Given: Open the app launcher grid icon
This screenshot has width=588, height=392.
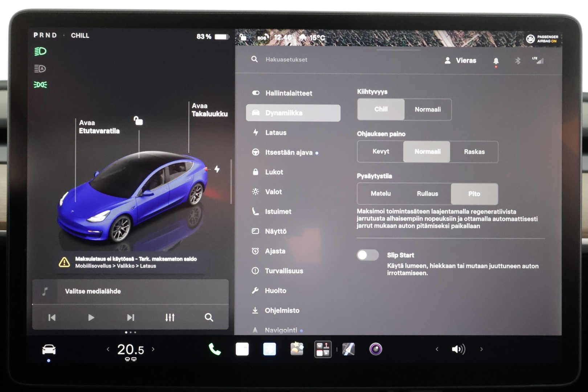Looking at the screenshot, I should coord(323,349).
